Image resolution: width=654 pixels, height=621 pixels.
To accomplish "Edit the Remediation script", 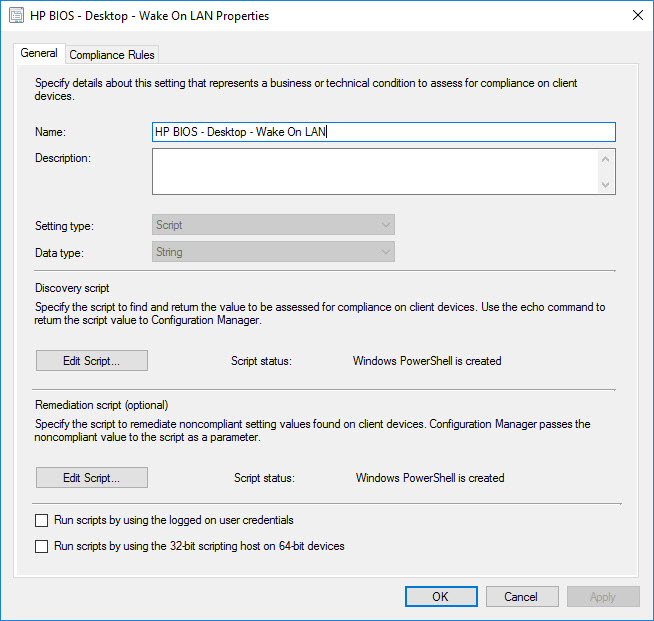I will coord(91,478).
